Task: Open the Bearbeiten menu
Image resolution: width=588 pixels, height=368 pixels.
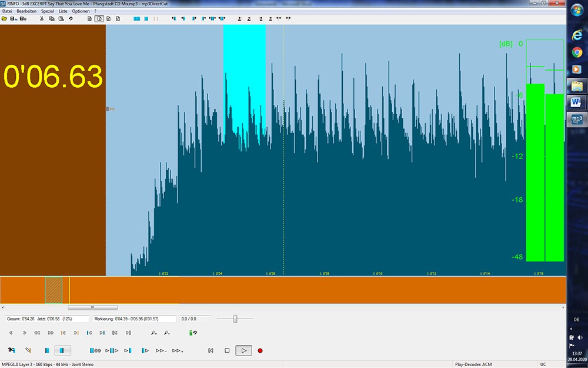Action: pos(26,11)
